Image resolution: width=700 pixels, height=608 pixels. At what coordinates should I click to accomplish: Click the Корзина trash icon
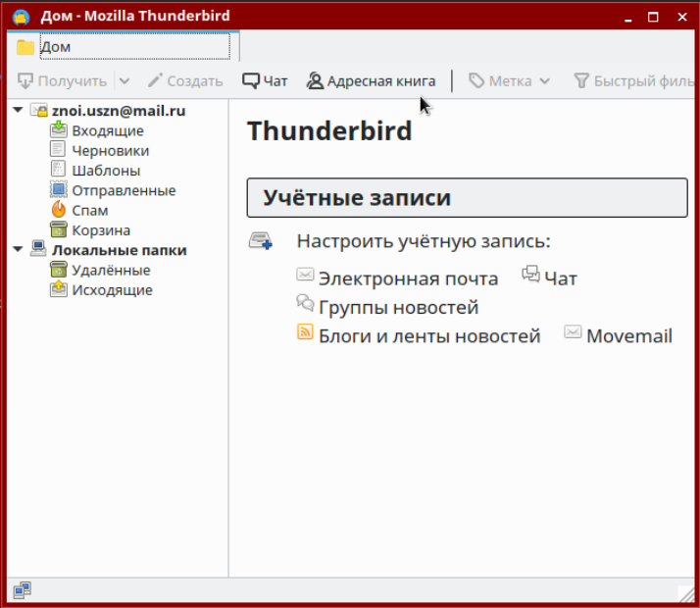(59, 229)
